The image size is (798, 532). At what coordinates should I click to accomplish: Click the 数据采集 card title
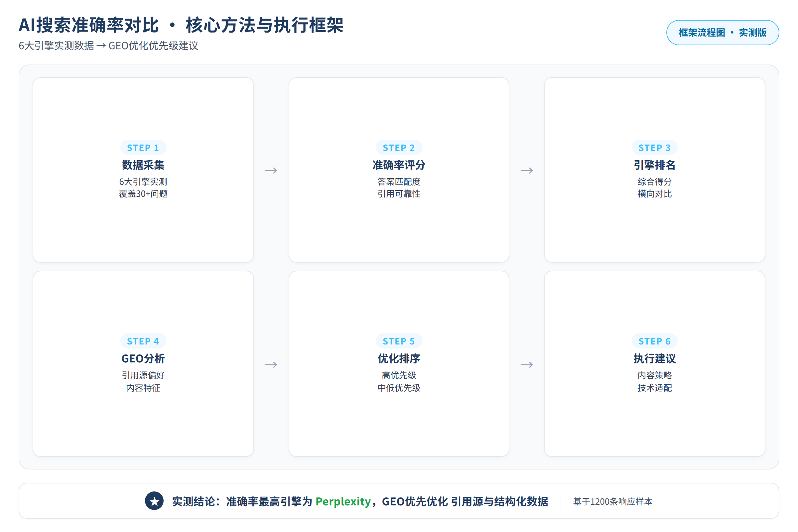tap(143, 165)
